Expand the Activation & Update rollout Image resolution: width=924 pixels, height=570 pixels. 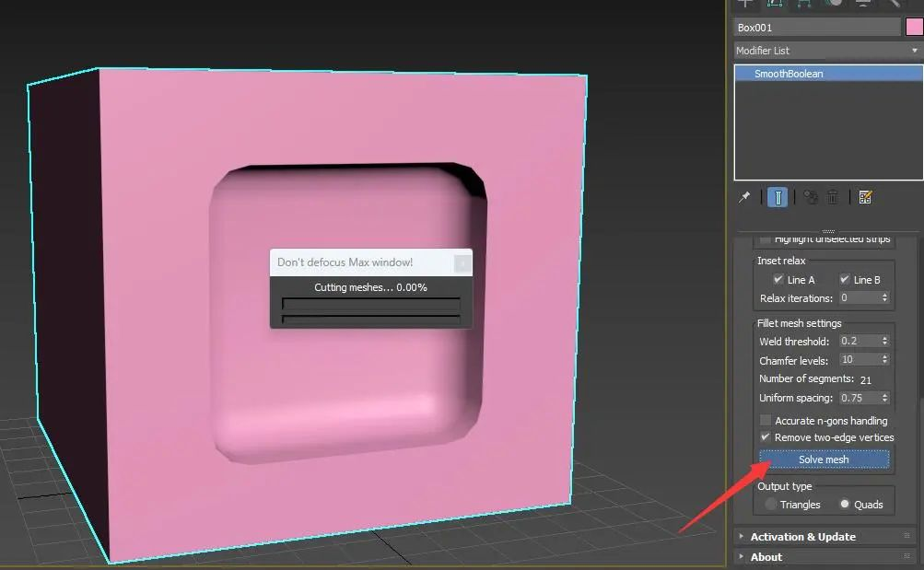coord(802,537)
